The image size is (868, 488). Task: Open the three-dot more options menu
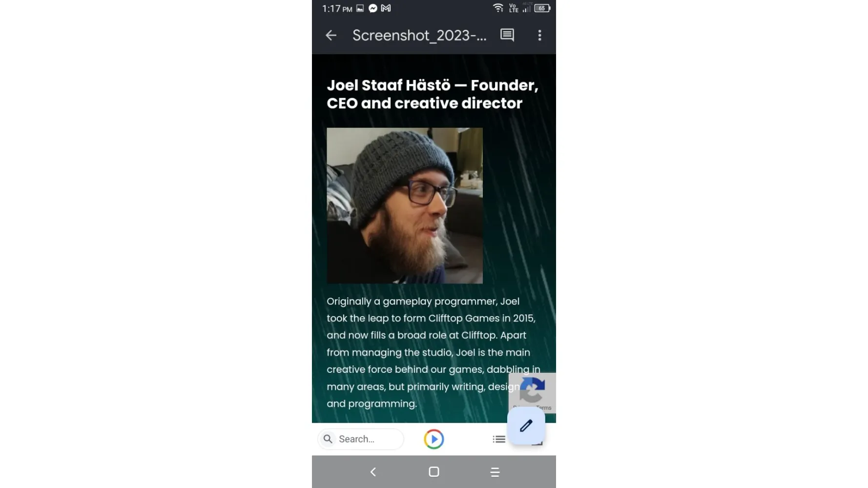point(539,35)
